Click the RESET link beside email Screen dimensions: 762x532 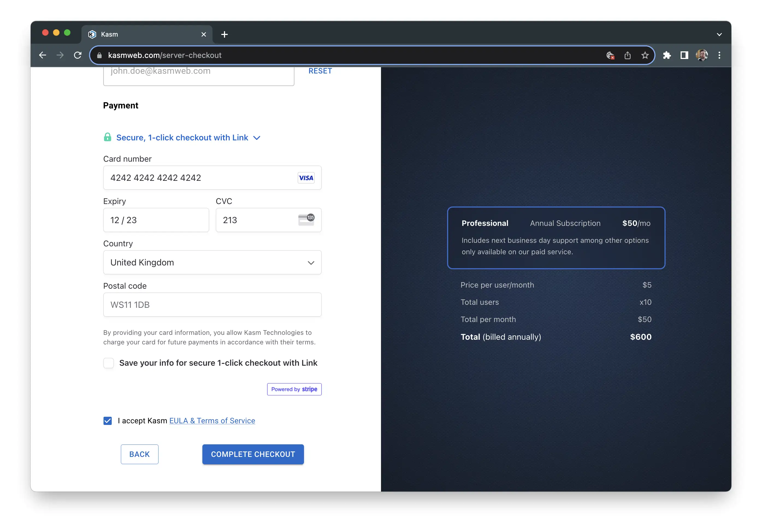(320, 71)
